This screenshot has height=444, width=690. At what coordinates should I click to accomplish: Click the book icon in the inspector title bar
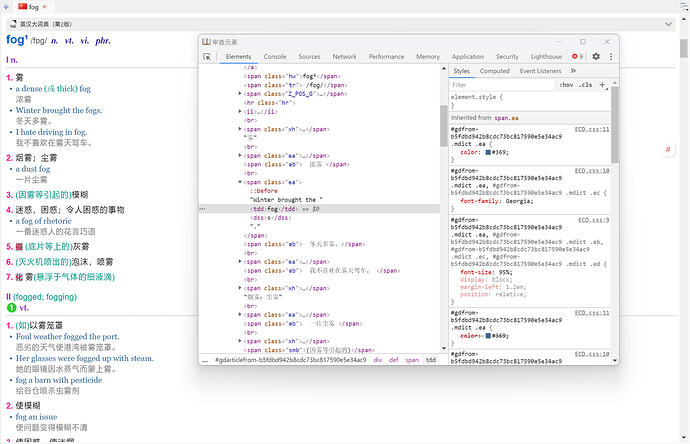click(x=206, y=42)
